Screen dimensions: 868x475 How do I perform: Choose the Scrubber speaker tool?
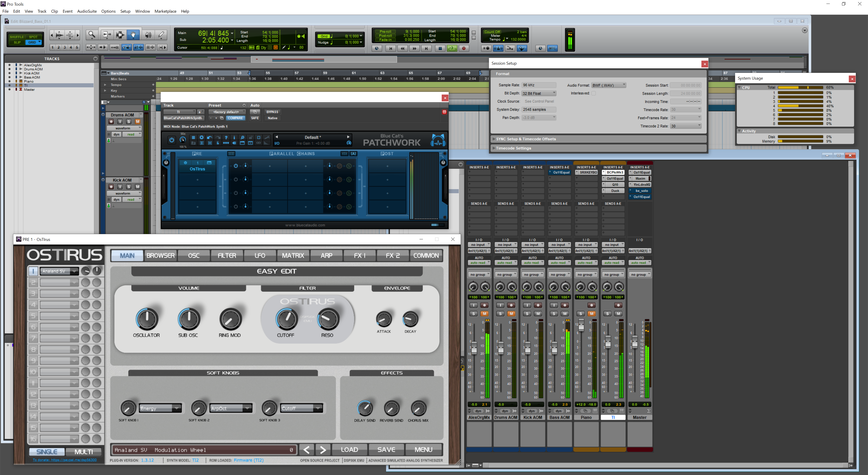(148, 35)
